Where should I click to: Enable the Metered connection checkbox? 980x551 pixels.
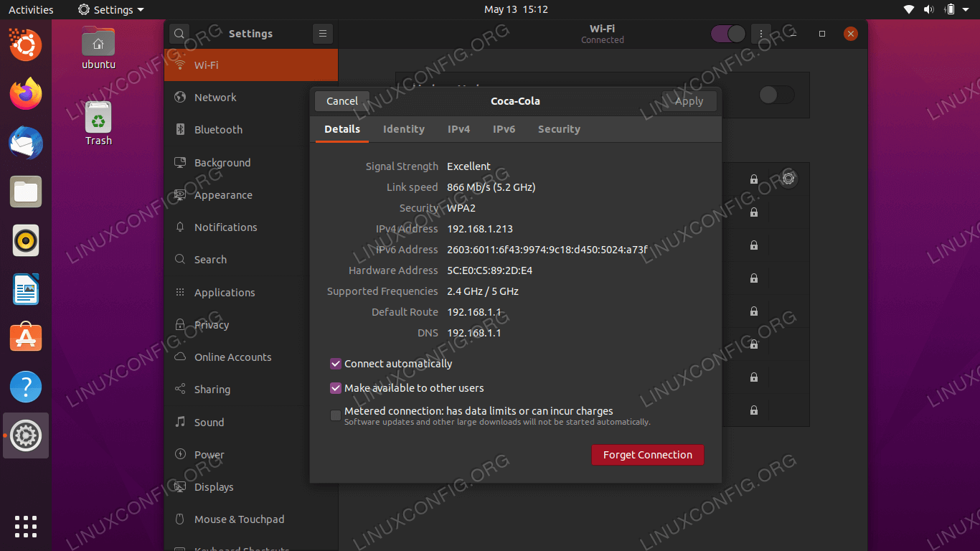click(336, 415)
